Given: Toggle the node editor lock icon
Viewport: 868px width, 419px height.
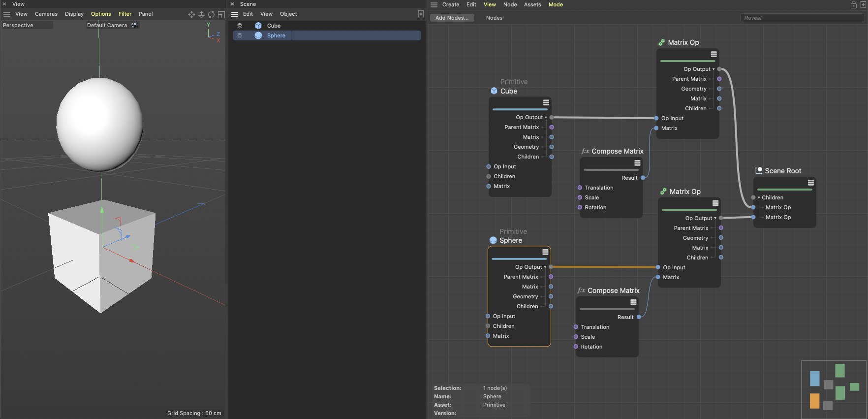Looking at the screenshot, I should tap(854, 5).
